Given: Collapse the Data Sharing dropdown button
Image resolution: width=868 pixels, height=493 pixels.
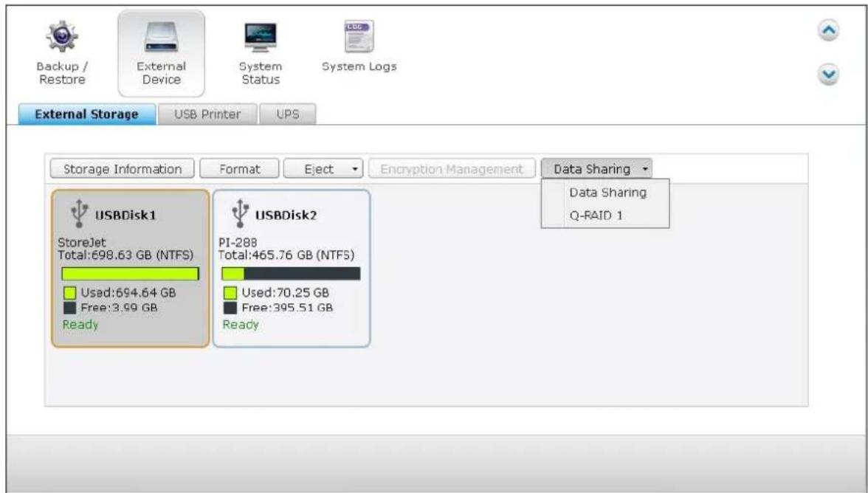Looking at the screenshot, I should (x=596, y=169).
